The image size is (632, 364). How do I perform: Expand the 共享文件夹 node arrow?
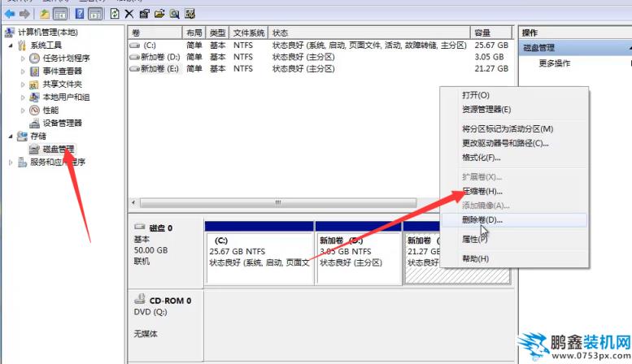(23, 84)
